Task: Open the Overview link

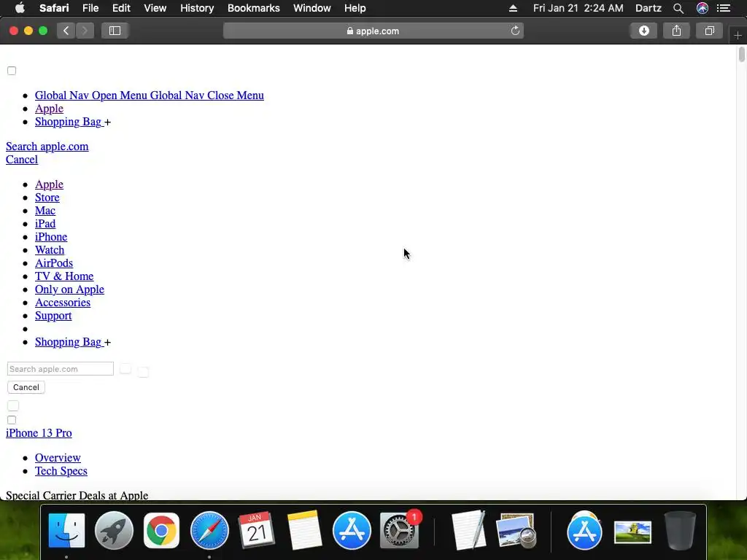Action: point(58,458)
